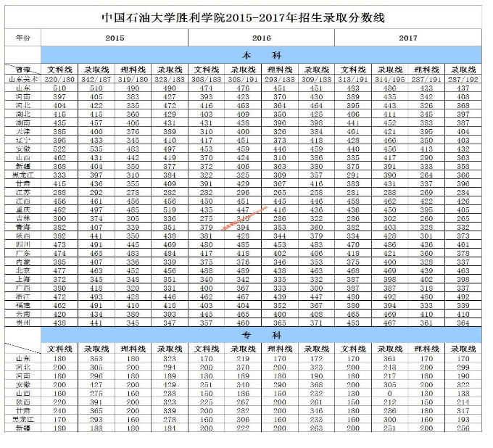The image size is (493, 448).
Task: Select the 湖北 row label
Action: tap(22, 114)
